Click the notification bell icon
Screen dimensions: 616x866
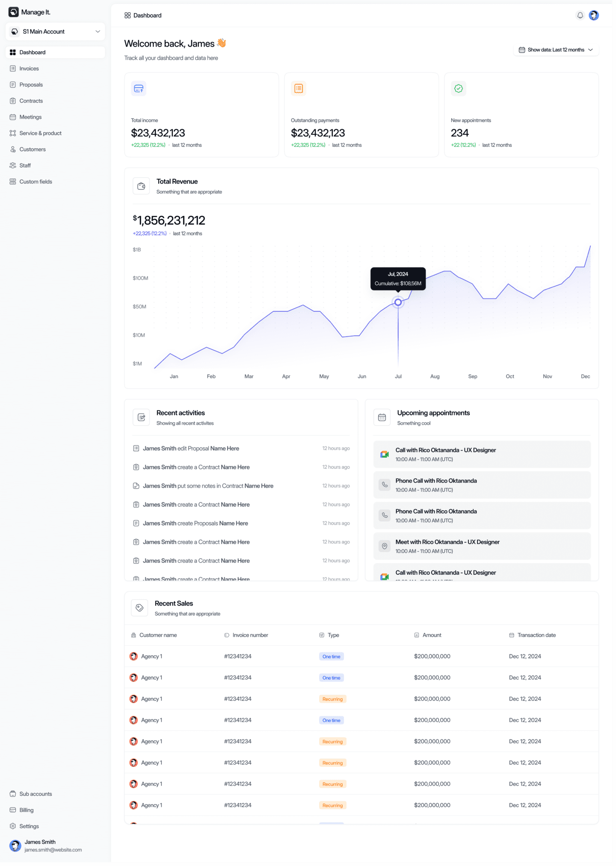click(x=580, y=15)
